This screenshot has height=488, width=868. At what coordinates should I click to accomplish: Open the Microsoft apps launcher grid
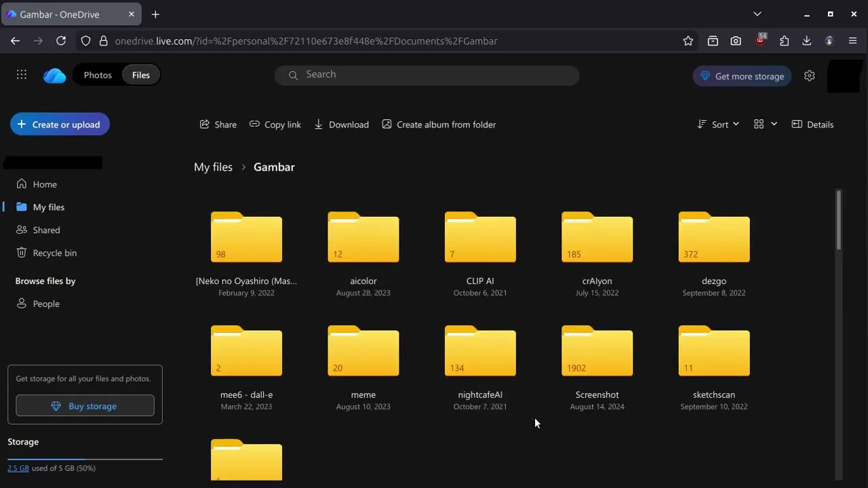point(22,75)
